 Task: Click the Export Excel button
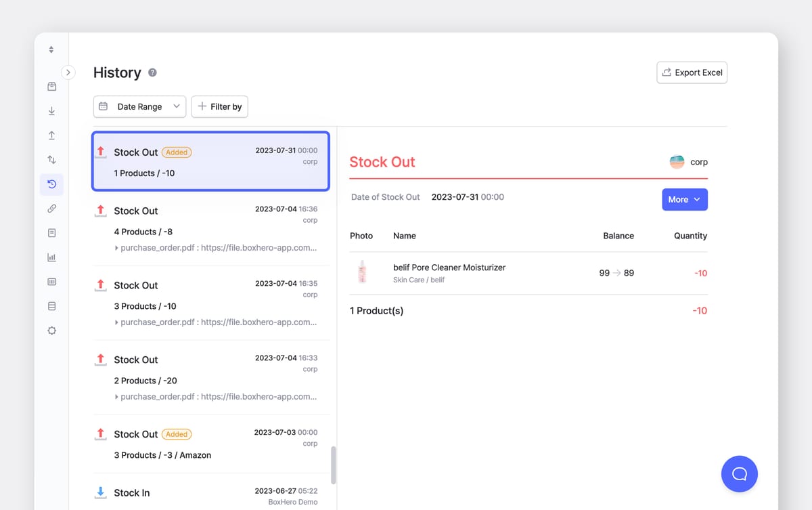[692, 72]
